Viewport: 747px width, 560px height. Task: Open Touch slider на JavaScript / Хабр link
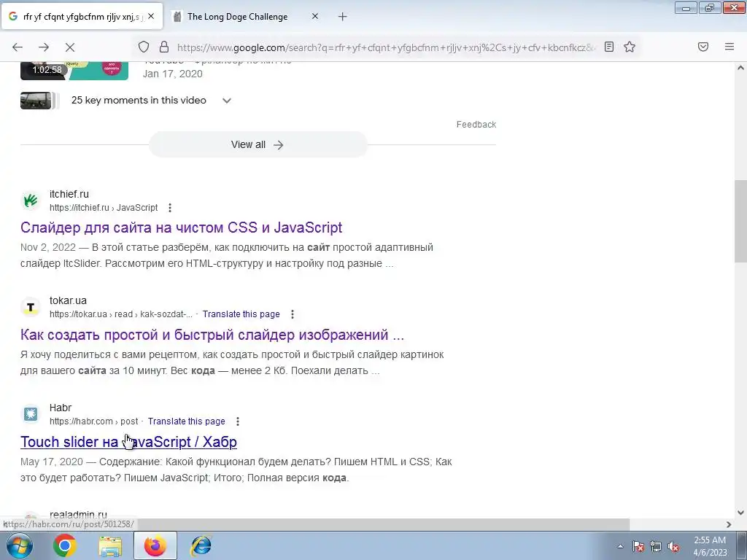pos(128,442)
